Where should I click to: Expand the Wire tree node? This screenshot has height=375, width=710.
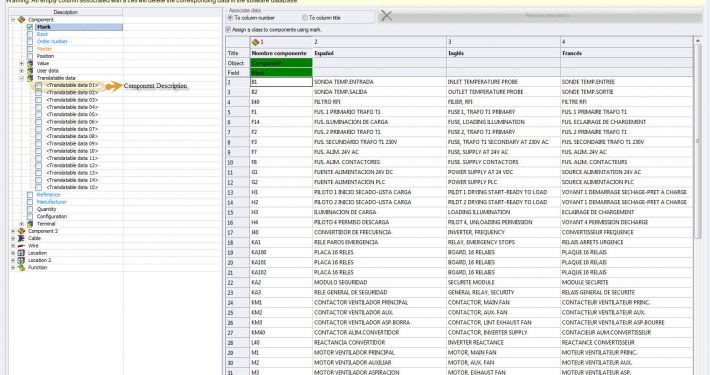pos(13,245)
